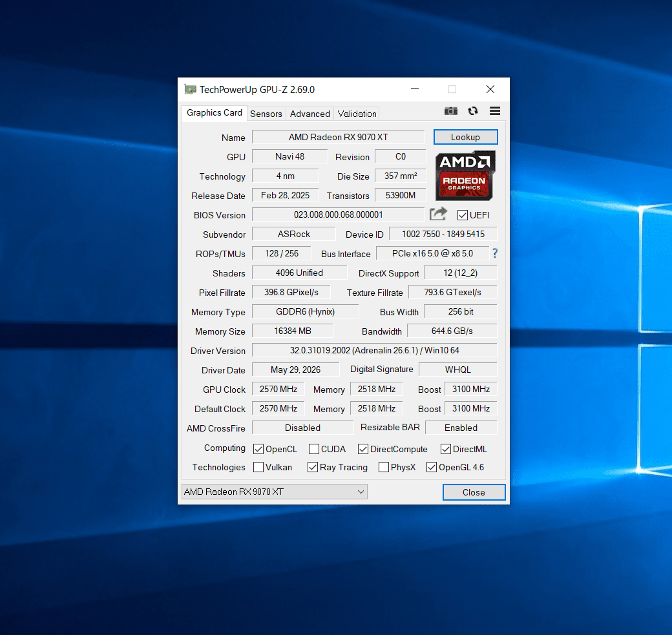Click the Device ID '1002 7550 - 1849 5415'
The height and width of the screenshot is (635, 672).
click(443, 234)
